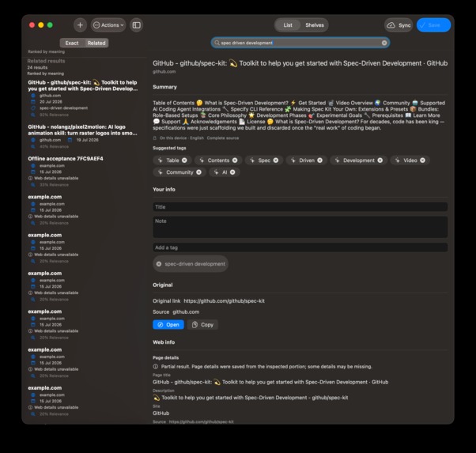Screen dimensions: 476x453
Task: Click the info icon under Offline acceptance
Action: (30, 178)
